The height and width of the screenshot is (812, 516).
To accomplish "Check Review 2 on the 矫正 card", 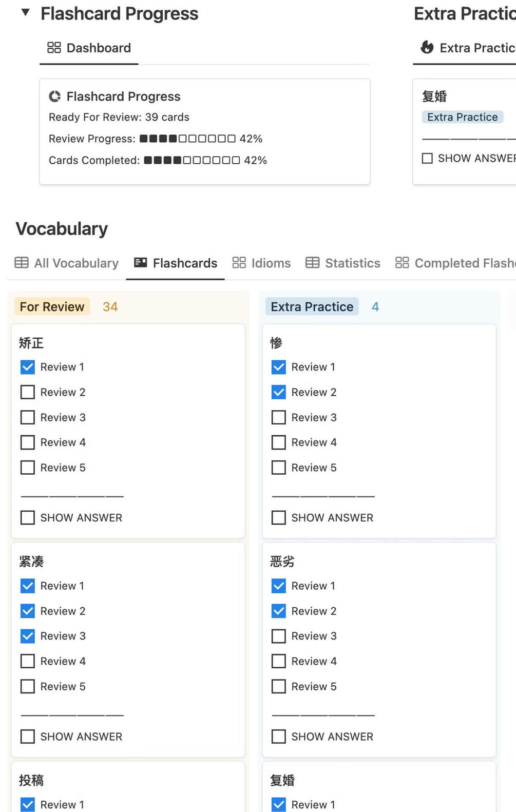I will 28,392.
